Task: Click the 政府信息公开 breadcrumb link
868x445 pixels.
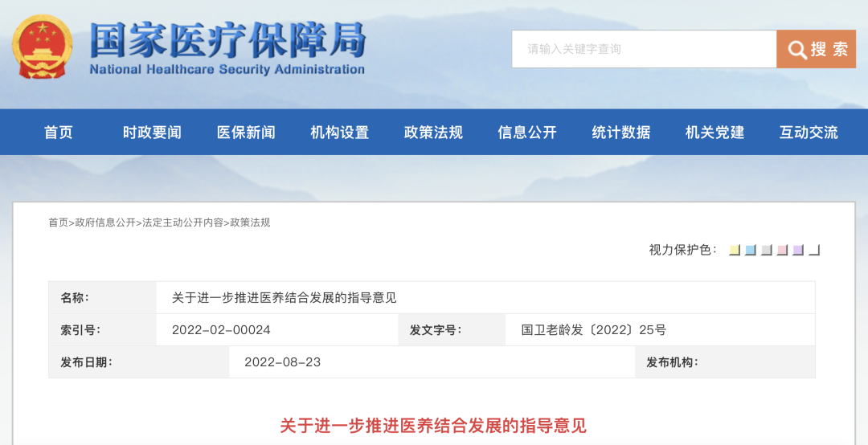Action: point(105,222)
